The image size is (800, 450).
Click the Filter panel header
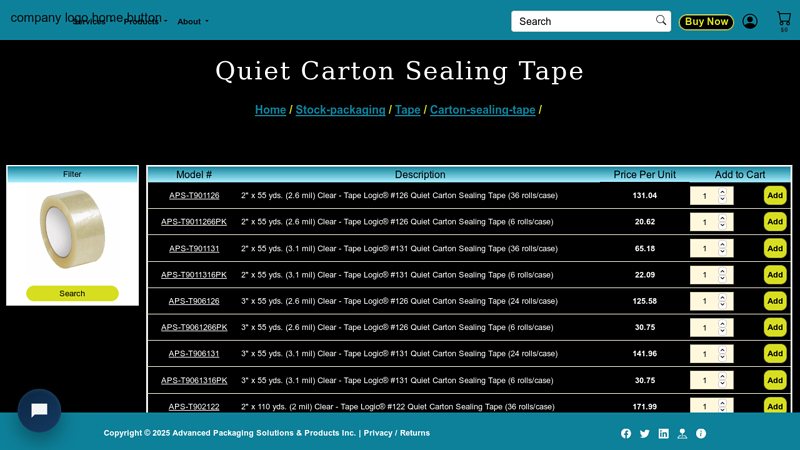[x=72, y=174]
